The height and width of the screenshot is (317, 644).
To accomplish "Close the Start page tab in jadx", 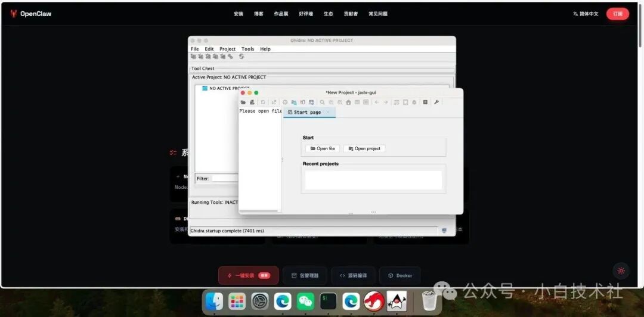I will (328, 112).
